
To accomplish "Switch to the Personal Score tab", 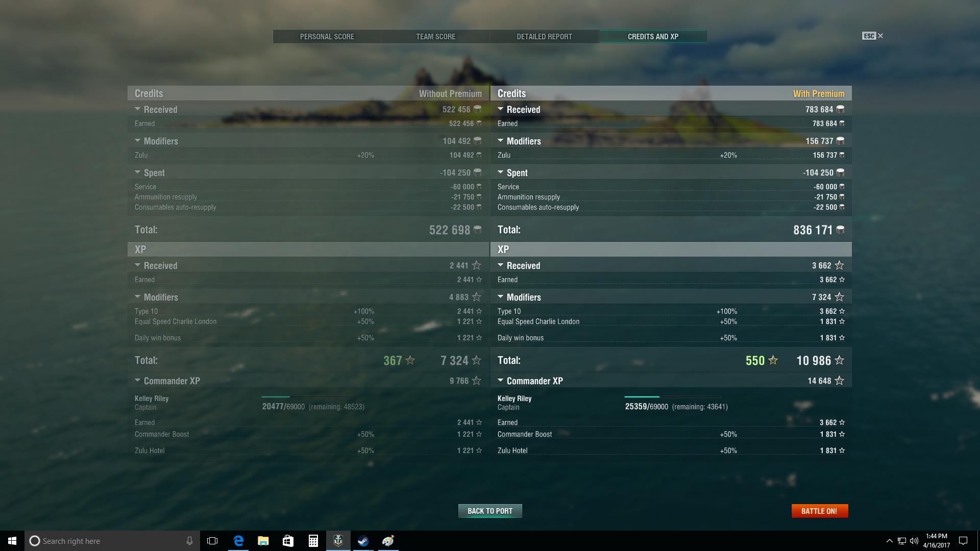I will pos(327,36).
